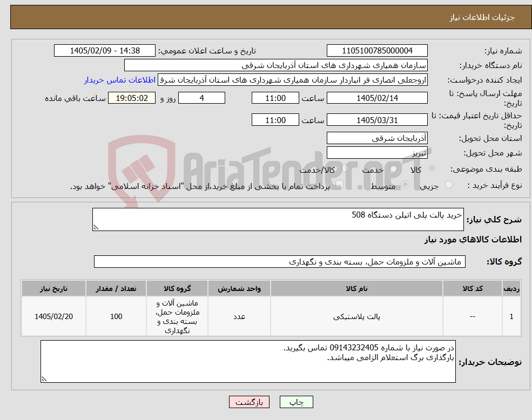Click the goods group cell in table row

[x=177, y=316]
